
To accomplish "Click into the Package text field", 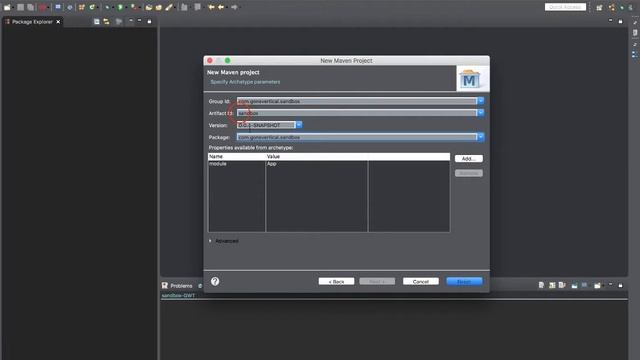I will (356, 137).
